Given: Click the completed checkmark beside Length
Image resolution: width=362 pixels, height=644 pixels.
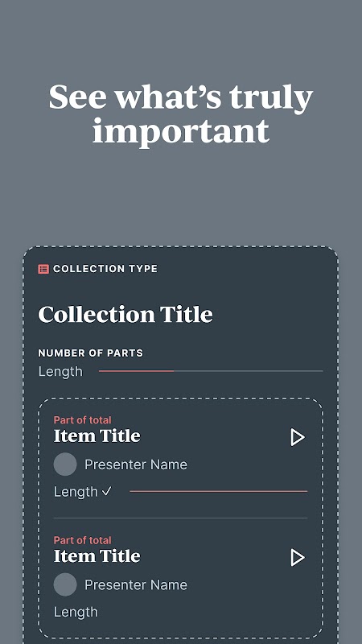Looking at the screenshot, I should point(107,491).
